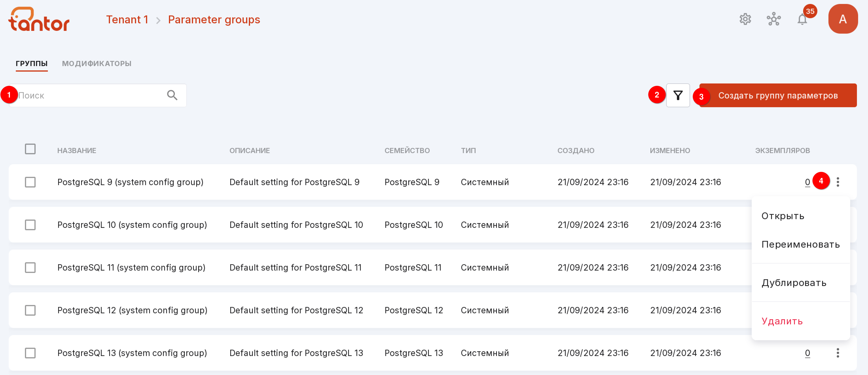The height and width of the screenshot is (375, 868).
Task: Click PostgreSQL 10 (system config group) name
Action: click(x=132, y=225)
